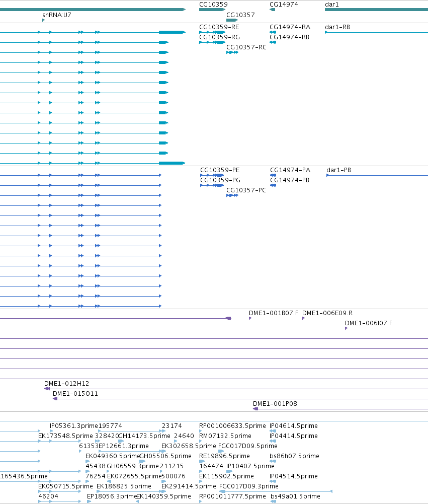Open the CG10359-PE protein label
The image size is (428, 504).
pos(220,170)
